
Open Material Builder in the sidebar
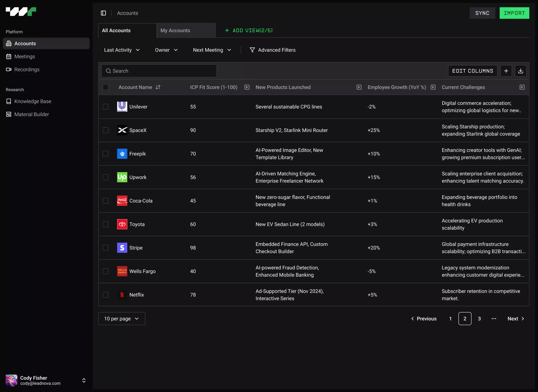click(46, 114)
